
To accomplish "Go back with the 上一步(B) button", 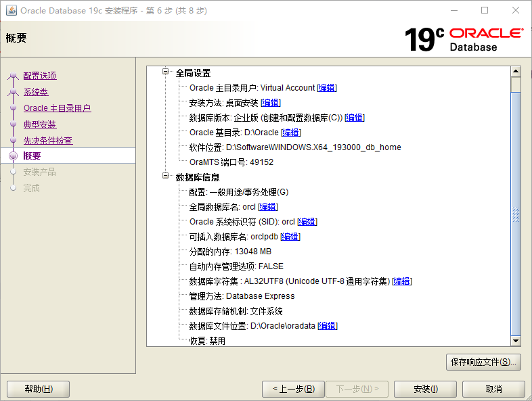I will pyautogui.click(x=294, y=389).
